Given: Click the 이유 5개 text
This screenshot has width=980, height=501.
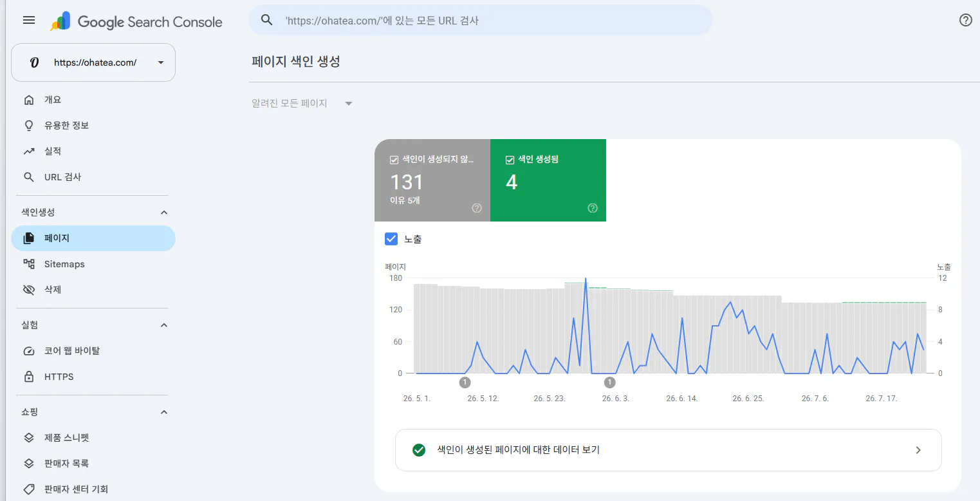Looking at the screenshot, I should click(405, 200).
